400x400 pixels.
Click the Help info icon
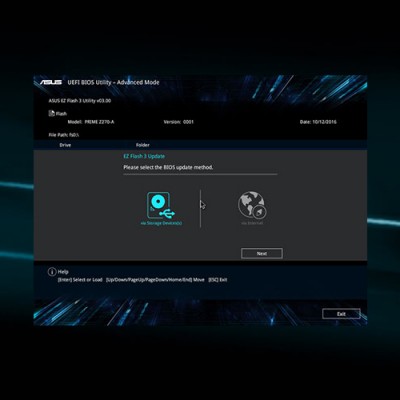(52, 272)
